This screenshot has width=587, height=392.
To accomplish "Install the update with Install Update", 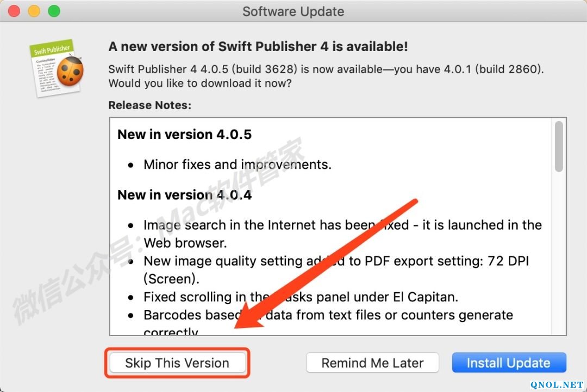I will (509, 363).
